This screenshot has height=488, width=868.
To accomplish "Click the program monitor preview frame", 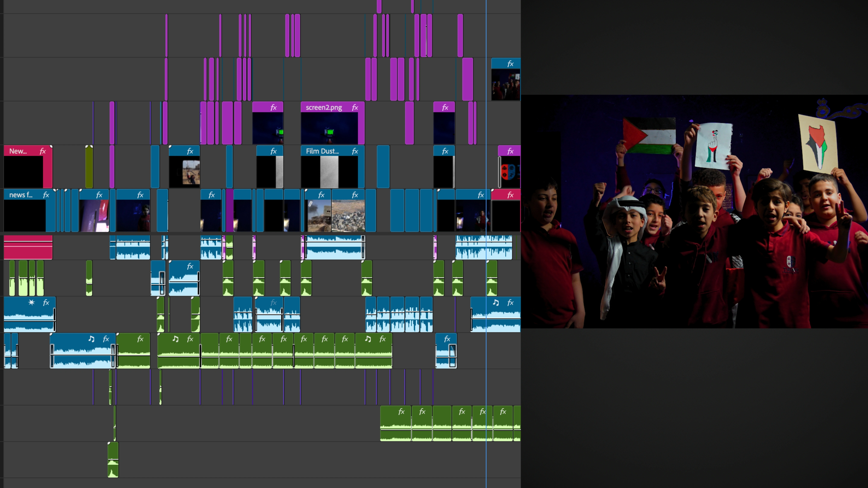I will (694, 211).
